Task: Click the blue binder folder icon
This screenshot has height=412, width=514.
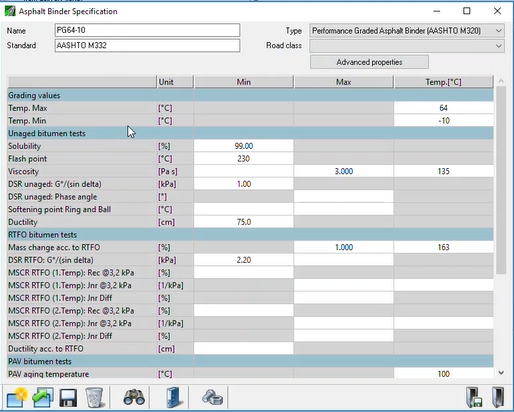Action: coord(174,397)
